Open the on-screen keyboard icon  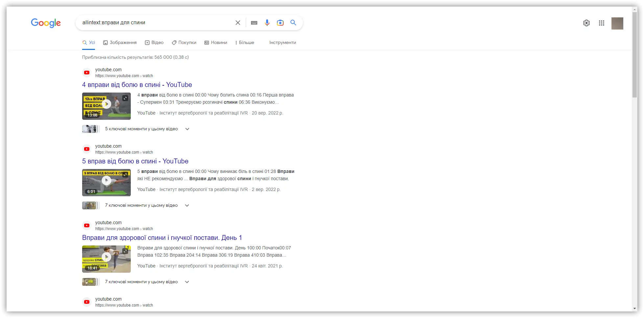point(254,23)
